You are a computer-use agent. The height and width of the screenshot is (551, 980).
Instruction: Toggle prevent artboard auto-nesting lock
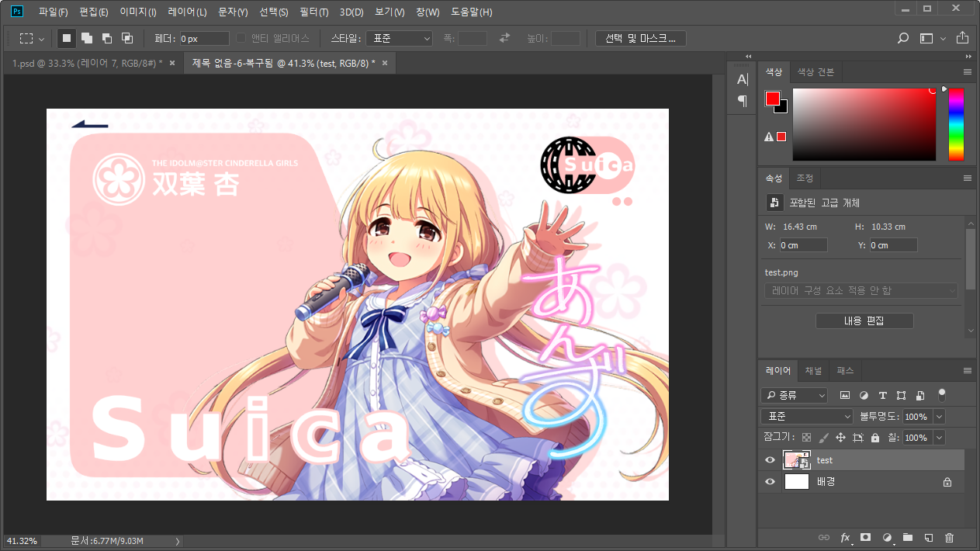pyautogui.click(x=858, y=438)
